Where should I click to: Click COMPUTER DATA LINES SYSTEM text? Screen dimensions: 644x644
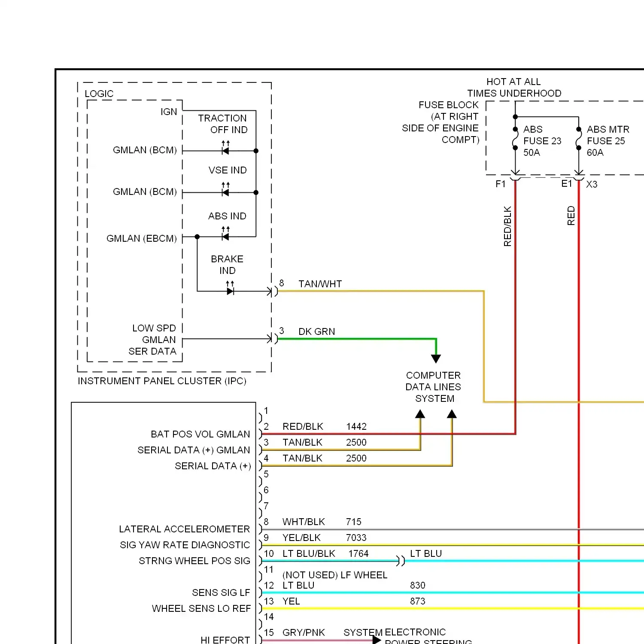click(434, 387)
